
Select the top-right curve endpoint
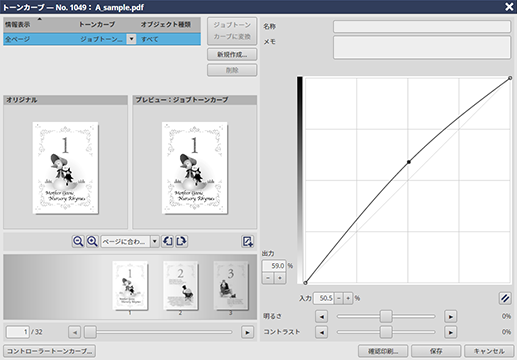point(510,78)
